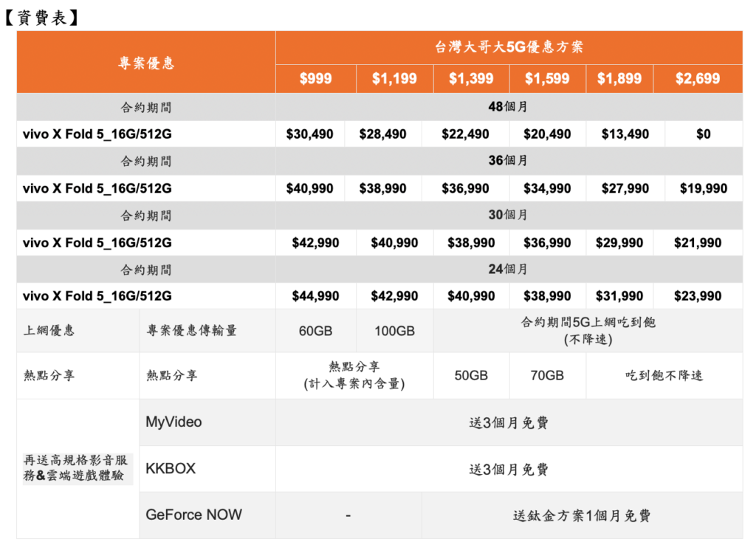Click the 合約期間5G上網吃到飽 cell

[588, 331]
